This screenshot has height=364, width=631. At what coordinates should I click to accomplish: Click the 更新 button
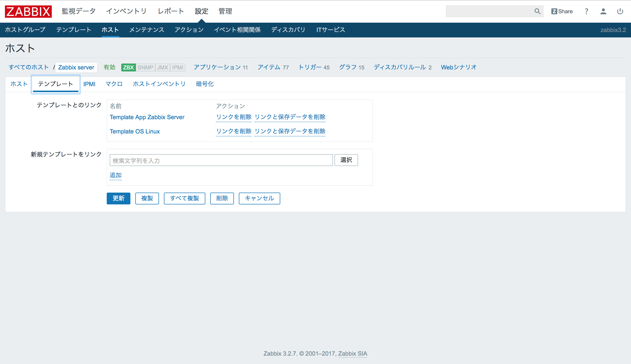coord(119,199)
